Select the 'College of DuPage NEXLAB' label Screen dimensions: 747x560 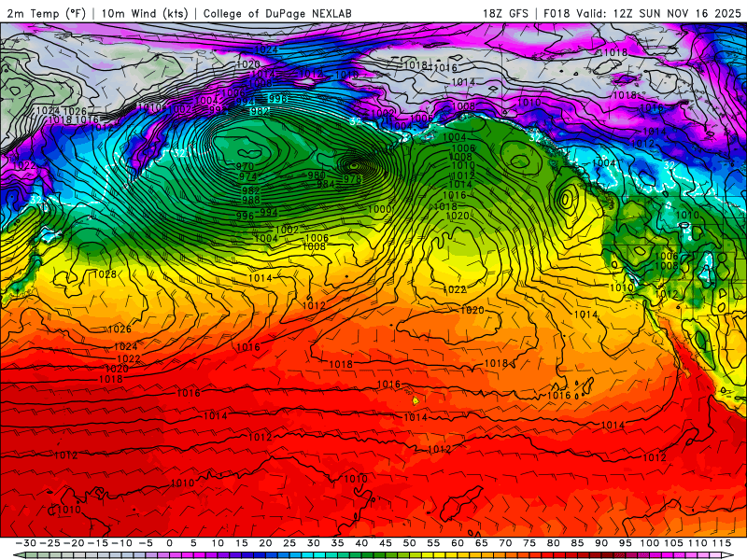[277, 13]
